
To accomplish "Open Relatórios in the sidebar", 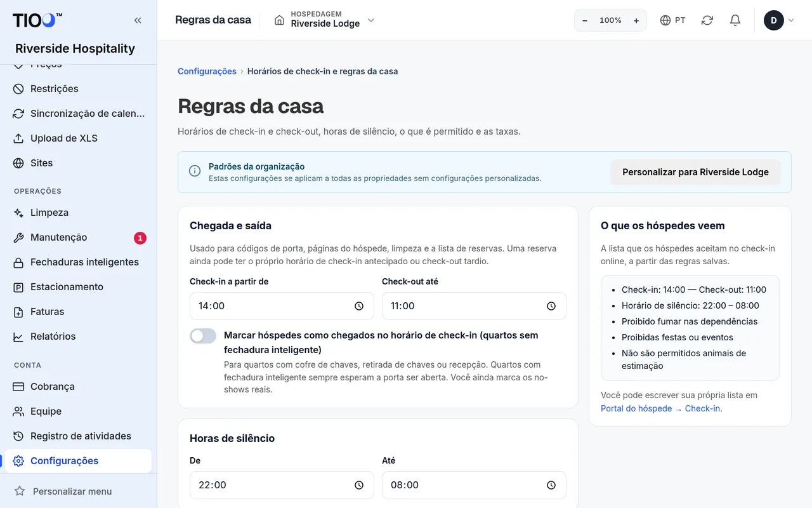I will pyautogui.click(x=79, y=337).
